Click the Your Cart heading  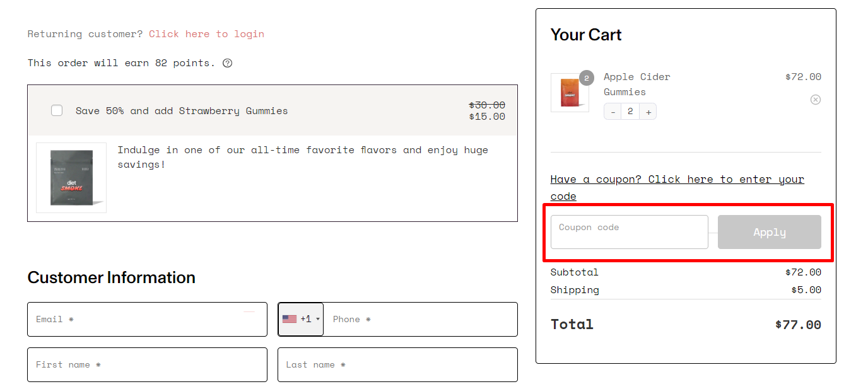[x=586, y=35]
